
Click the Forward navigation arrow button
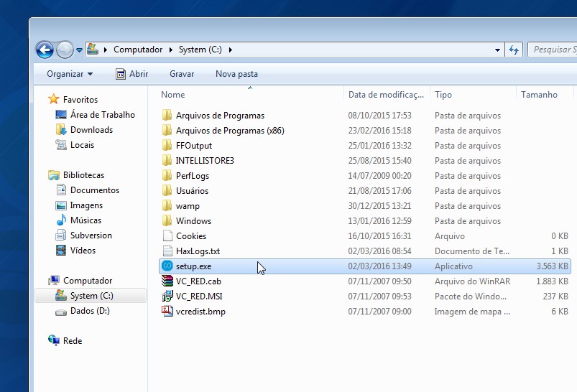65,50
